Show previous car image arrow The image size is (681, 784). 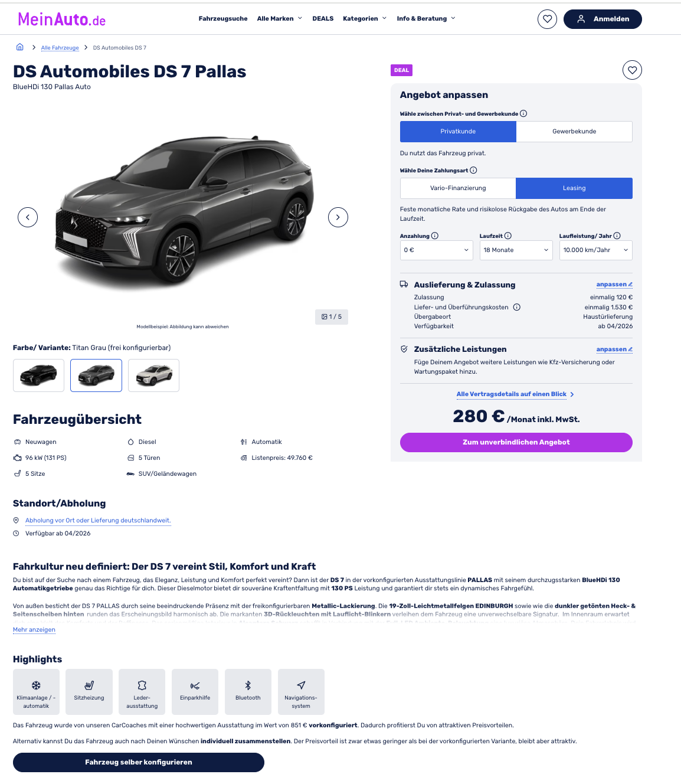point(28,217)
